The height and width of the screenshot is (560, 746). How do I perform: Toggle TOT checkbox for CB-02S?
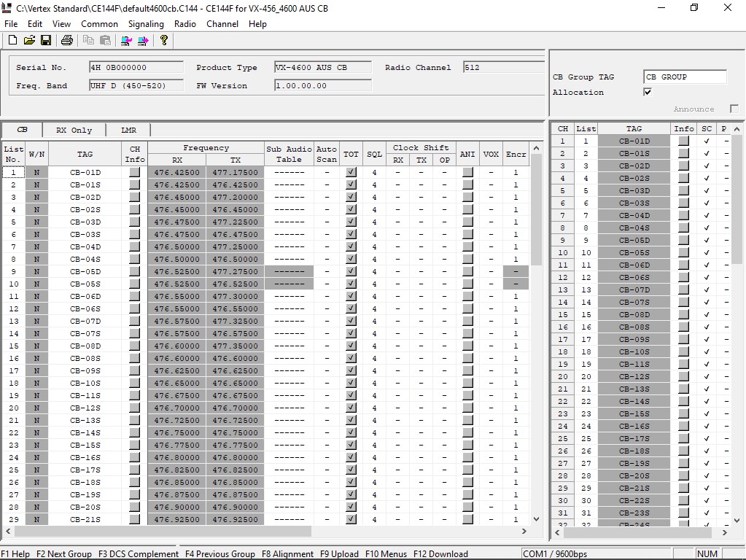(351, 209)
